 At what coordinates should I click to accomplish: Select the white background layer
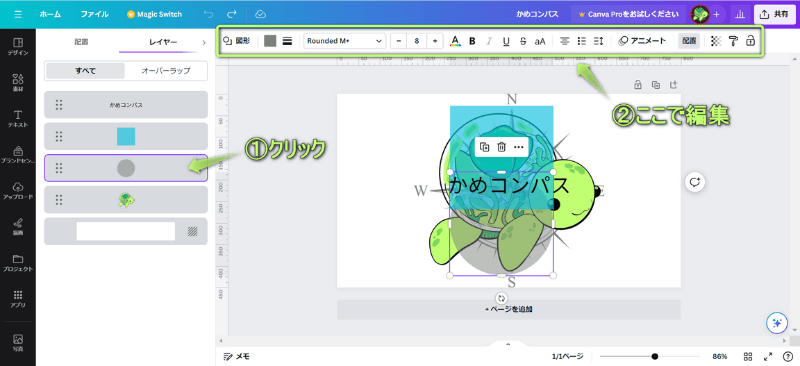(126, 231)
